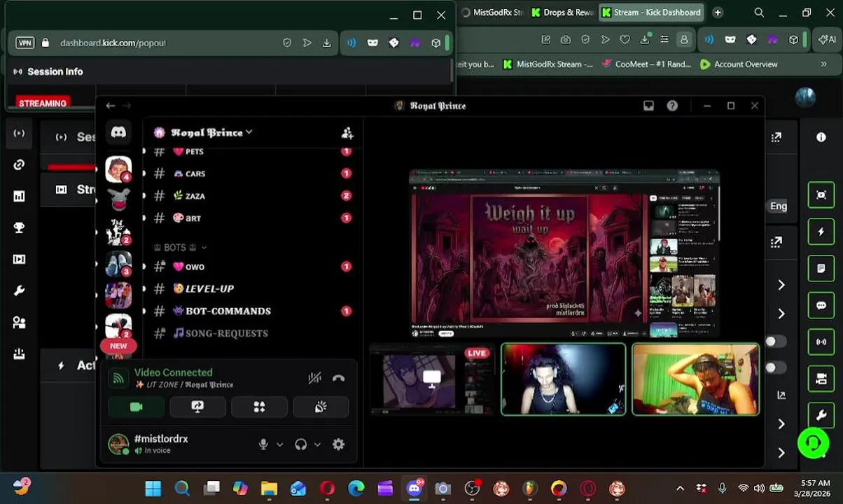The image size is (843, 504).
Task: Open the Discord soundboard button
Action: click(321, 407)
